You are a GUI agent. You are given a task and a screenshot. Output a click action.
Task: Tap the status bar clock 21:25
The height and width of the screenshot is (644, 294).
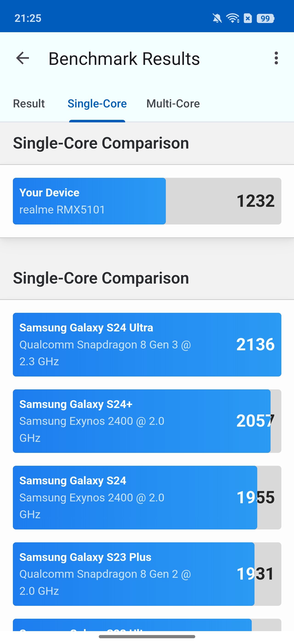coord(28,18)
